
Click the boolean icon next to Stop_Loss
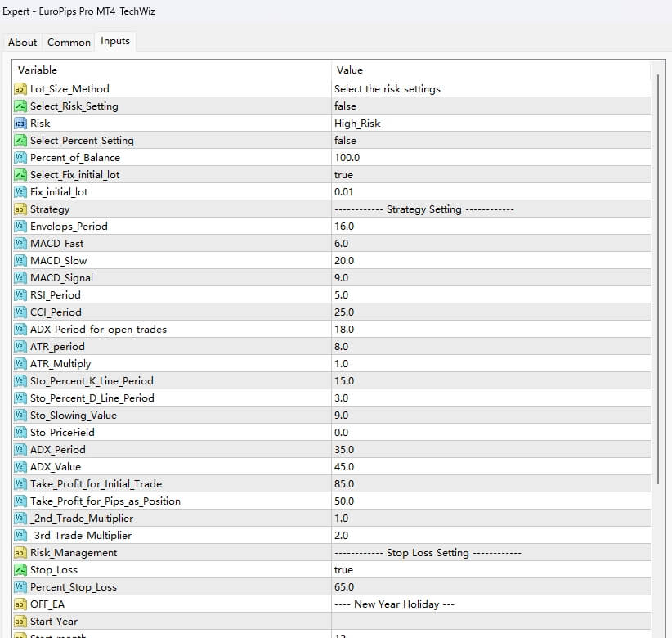coord(20,569)
